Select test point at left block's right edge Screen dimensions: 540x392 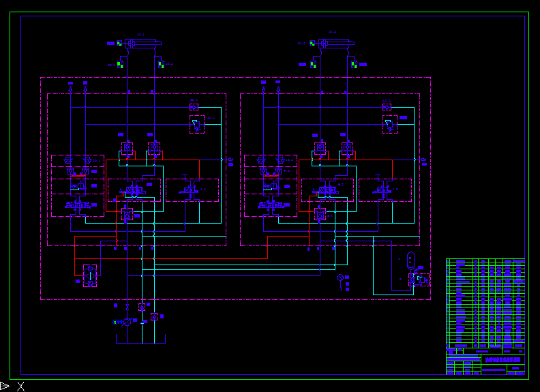[x=230, y=160]
